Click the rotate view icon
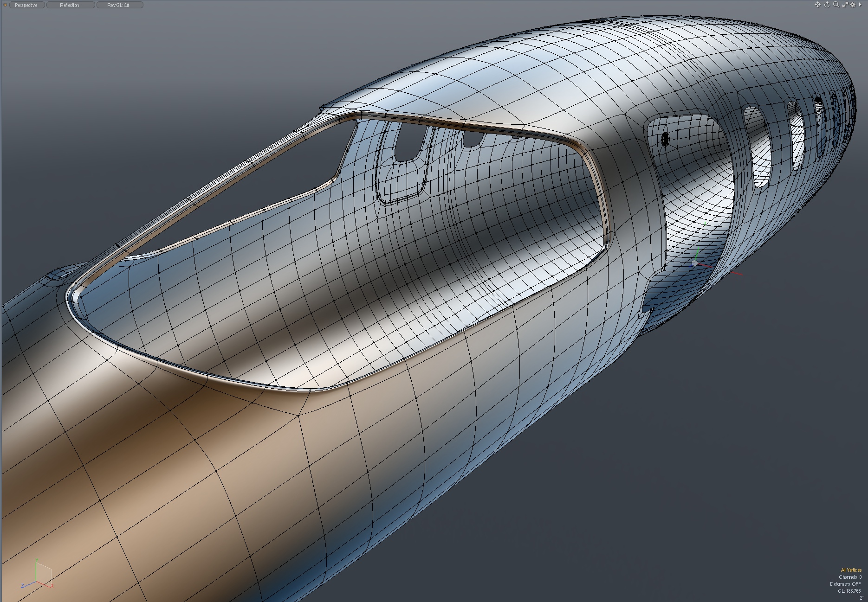Screen dimensions: 868x602 point(827,5)
